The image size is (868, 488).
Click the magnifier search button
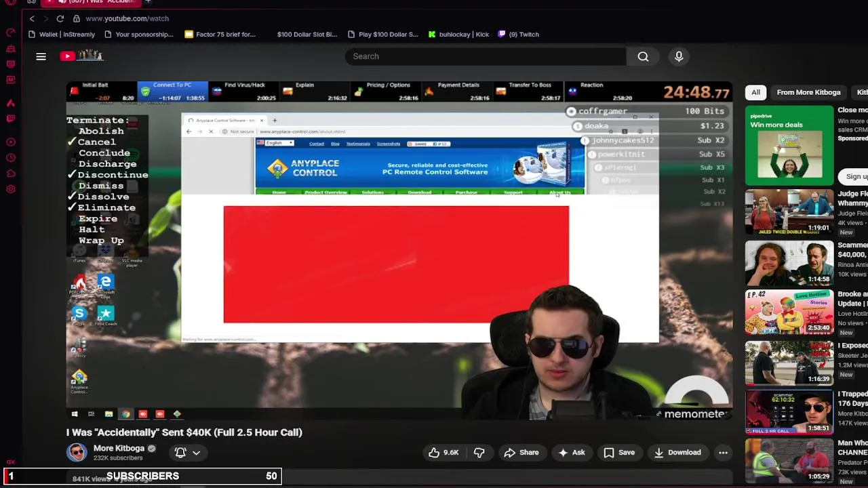643,56
